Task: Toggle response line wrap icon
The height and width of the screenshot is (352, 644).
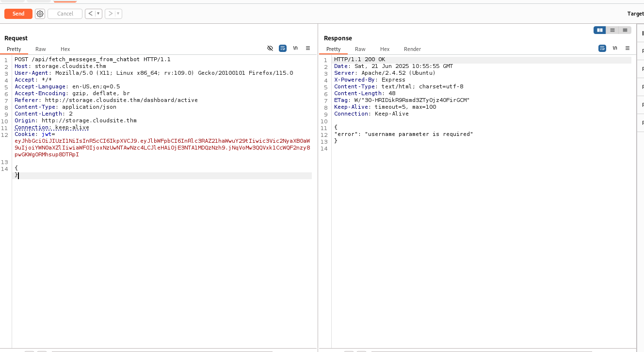Action: pos(602,49)
